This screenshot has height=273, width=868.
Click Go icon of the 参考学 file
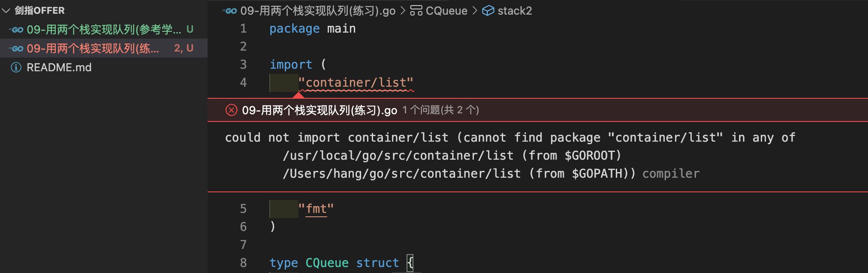pos(17,30)
